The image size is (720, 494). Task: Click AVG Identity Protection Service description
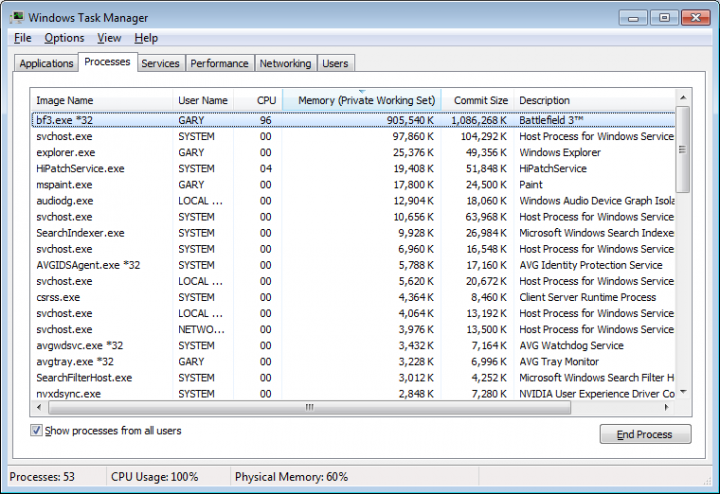click(591, 265)
